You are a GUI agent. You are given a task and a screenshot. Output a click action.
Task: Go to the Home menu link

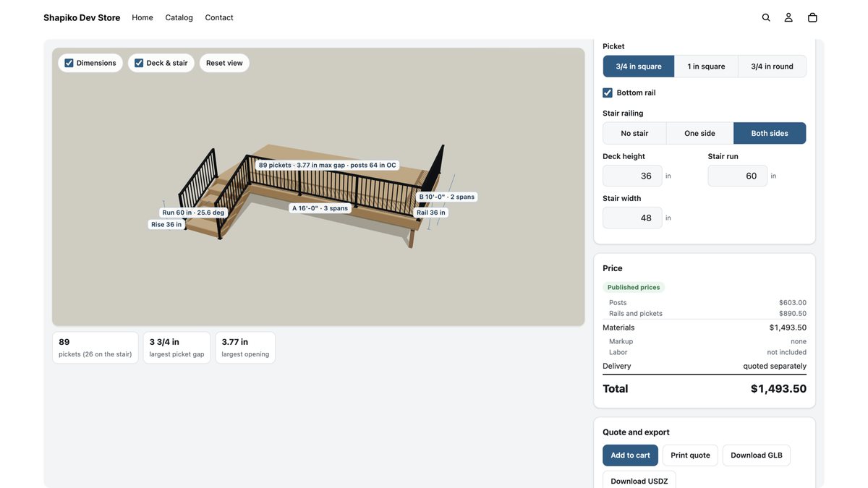click(x=142, y=17)
